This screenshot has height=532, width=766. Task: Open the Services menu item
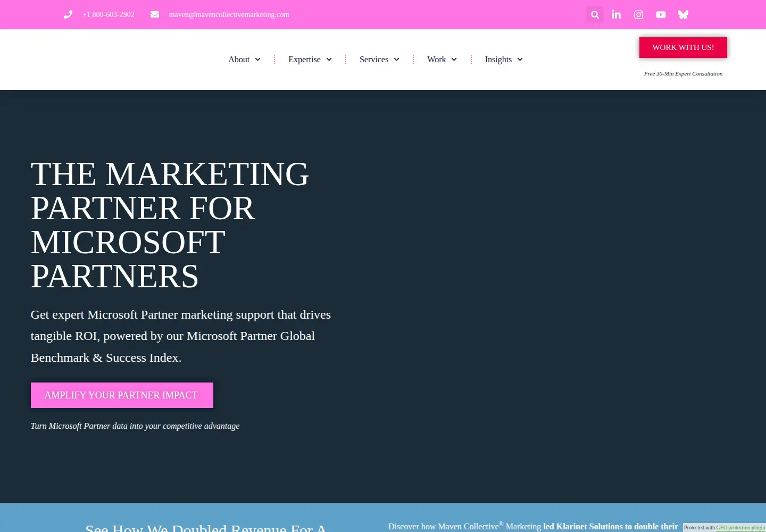tap(374, 60)
